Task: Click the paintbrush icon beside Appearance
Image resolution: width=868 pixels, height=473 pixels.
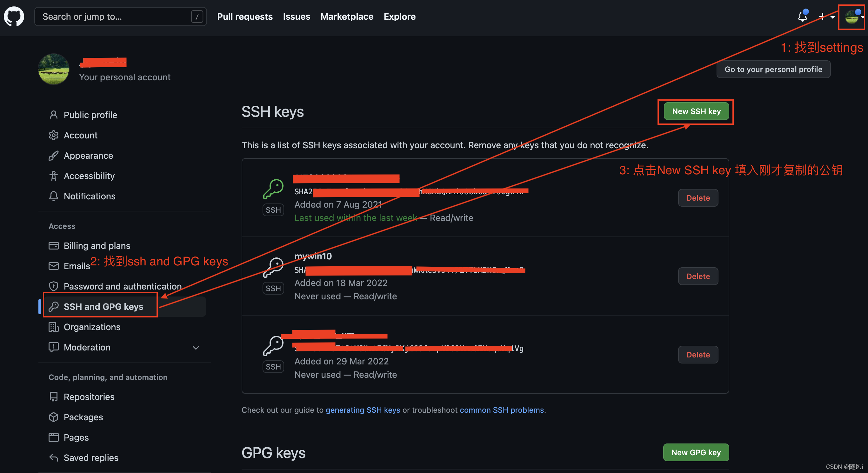Action: [54, 155]
